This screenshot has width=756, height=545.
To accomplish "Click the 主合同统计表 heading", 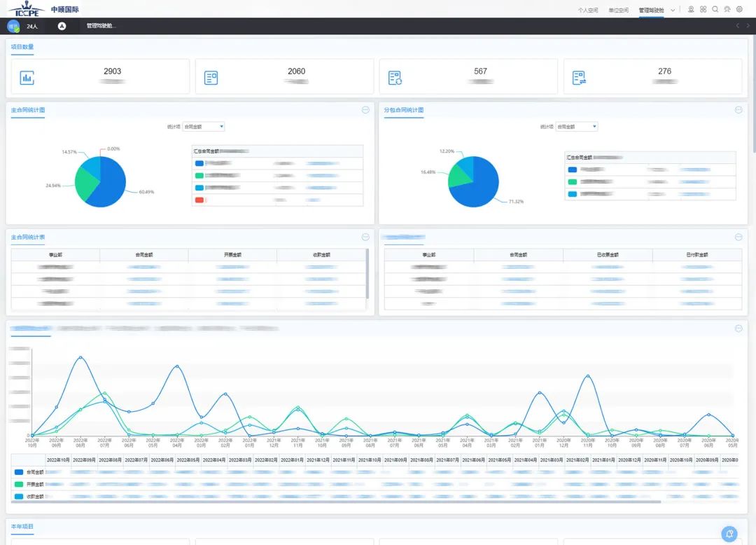I will [28, 237].
